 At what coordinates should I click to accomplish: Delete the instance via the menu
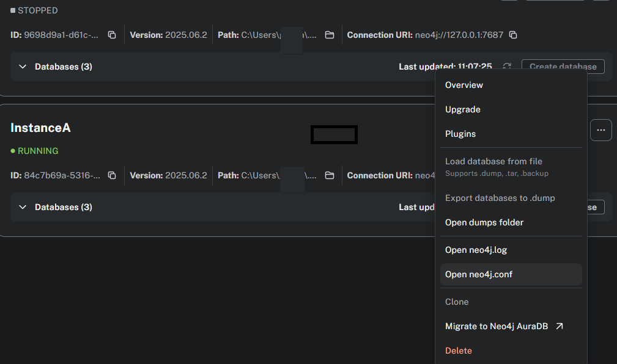click(459, 351)
